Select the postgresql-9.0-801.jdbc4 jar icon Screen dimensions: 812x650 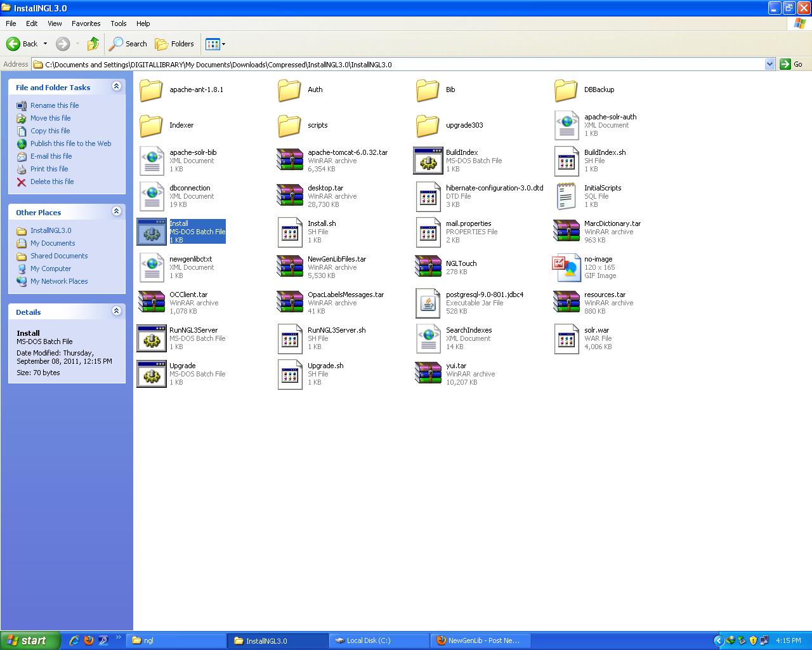[x=428, y=303]
